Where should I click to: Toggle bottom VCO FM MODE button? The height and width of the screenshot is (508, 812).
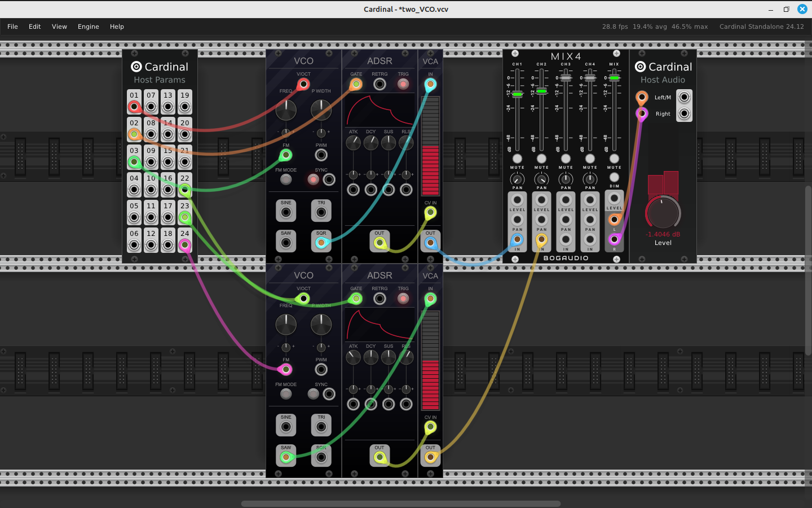286,394
